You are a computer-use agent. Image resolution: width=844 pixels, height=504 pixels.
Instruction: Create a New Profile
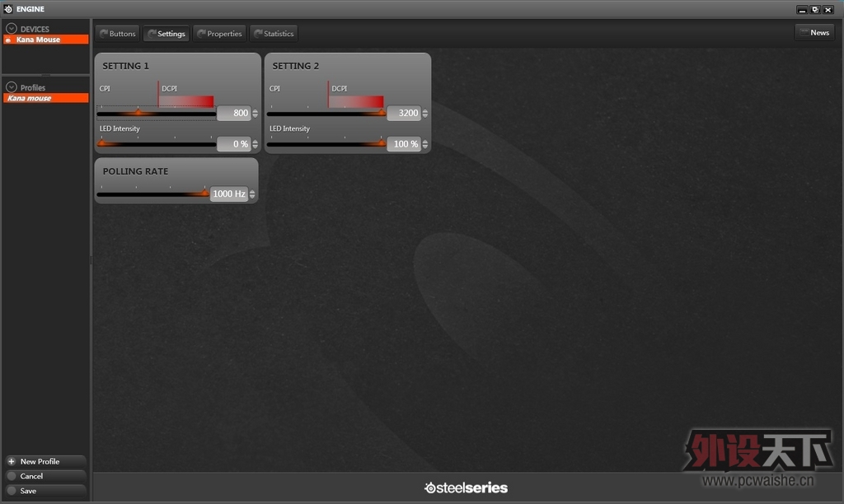pyautogui.click(x=45, y=461)
